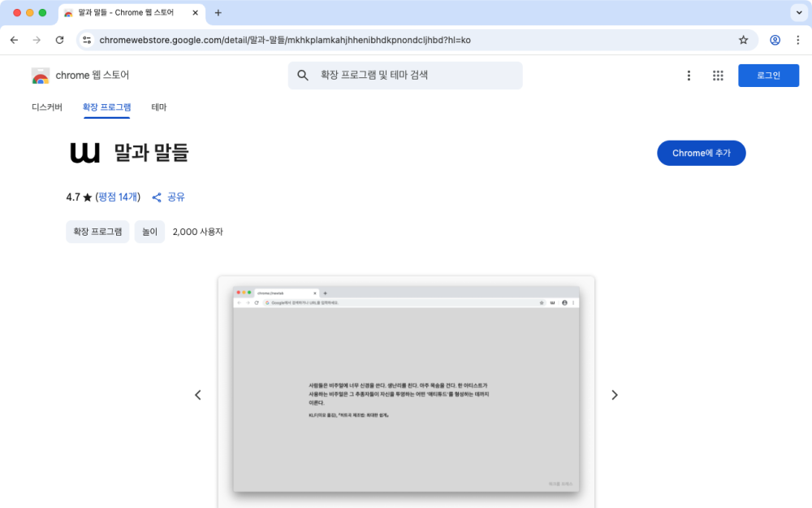The height and width of the screenshot is (508, 812).
Task: Close the 말과 말들 Chrome tab
Action: tap(195, 13)
